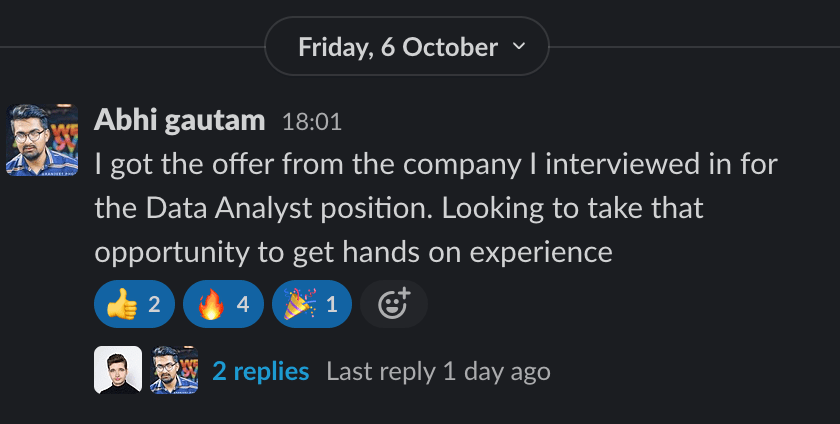This screenshot has height=424, width=840.
Task: Expand the chevron next to Friday, 6 October
Action: point(518,46)
